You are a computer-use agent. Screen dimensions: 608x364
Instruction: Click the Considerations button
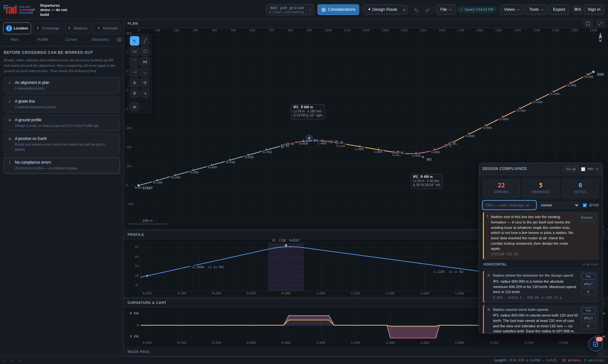(338, 9)
